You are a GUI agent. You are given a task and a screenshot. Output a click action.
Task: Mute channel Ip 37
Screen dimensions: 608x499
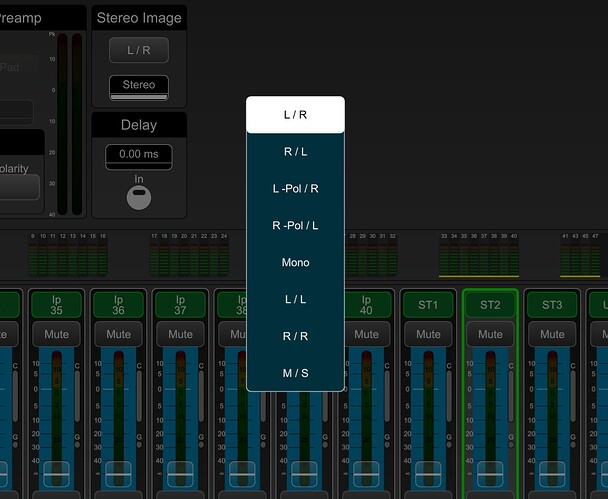pos(180,334)
